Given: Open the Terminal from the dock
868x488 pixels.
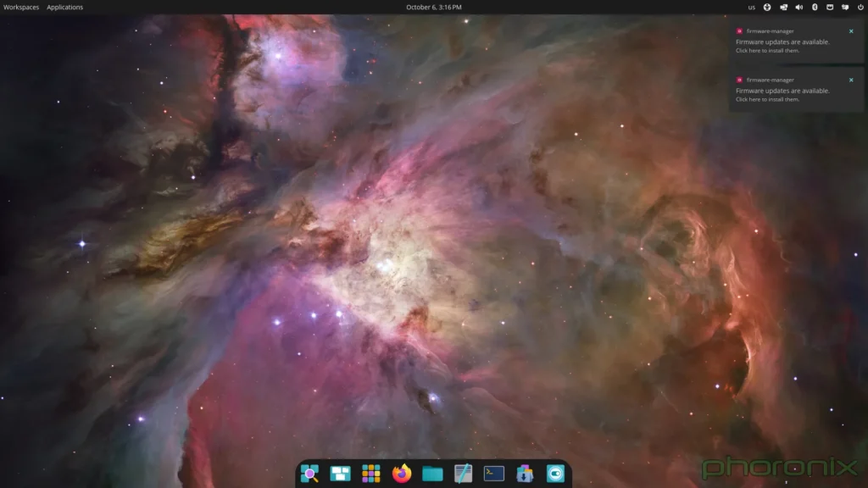Looking at the screenshot, I should click(494, 474).
